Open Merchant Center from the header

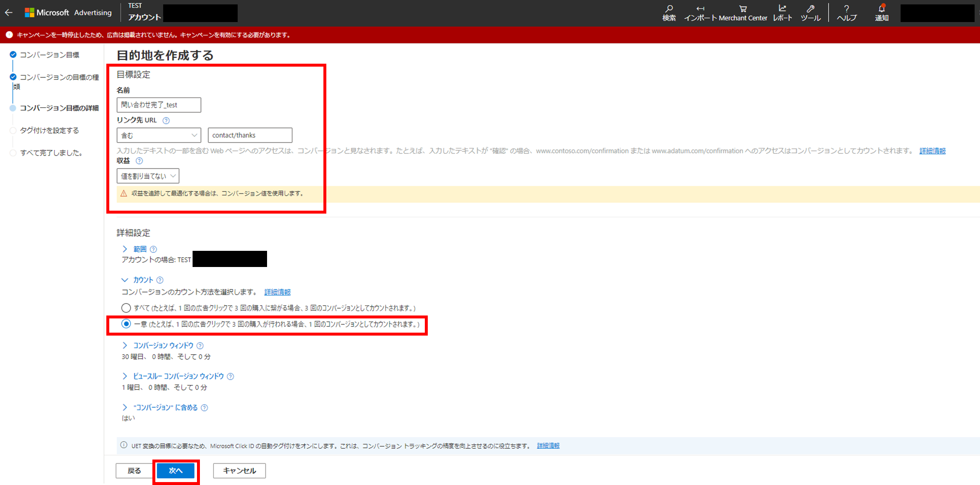coord(743,13)
